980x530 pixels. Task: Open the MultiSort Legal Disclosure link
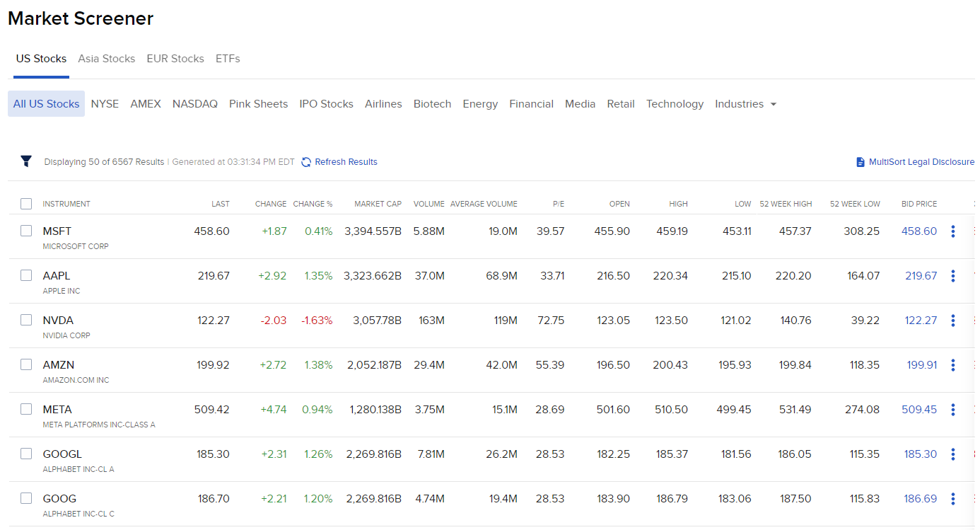coord(923,161)
